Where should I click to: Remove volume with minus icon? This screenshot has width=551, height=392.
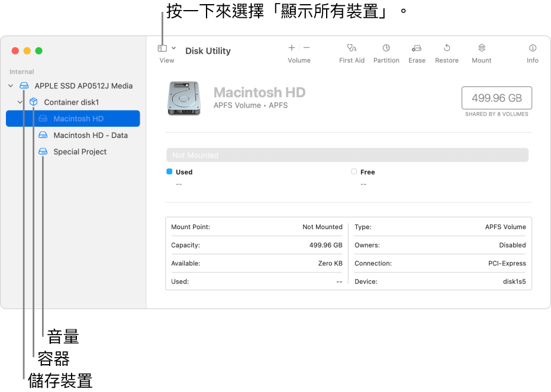[307, 47]
